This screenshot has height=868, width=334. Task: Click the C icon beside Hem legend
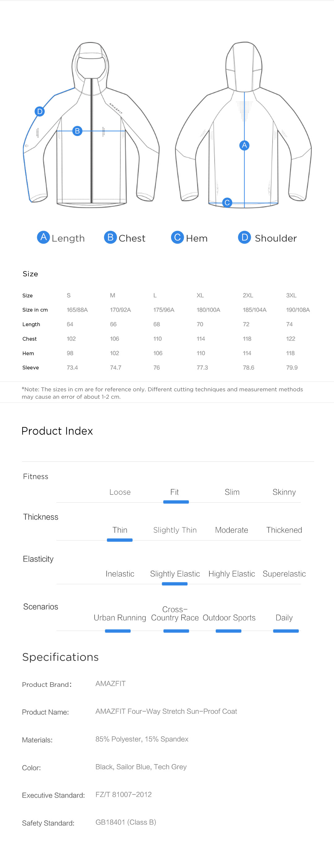coord(177,237)
